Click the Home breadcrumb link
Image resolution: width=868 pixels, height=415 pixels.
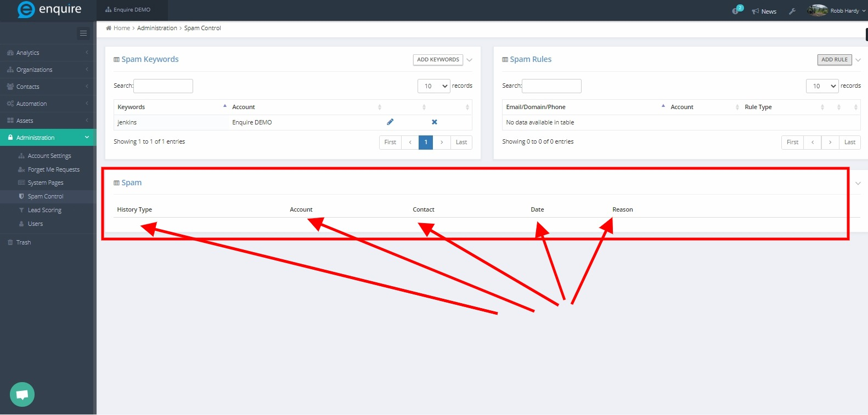click(x=122, y=28)
